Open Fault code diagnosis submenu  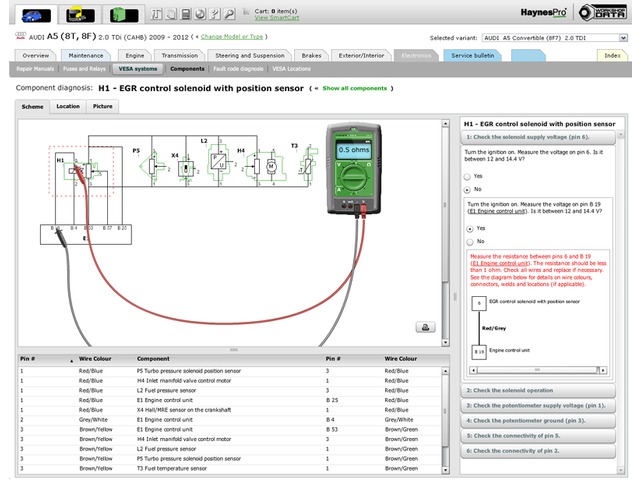click(x=238, y=69)
